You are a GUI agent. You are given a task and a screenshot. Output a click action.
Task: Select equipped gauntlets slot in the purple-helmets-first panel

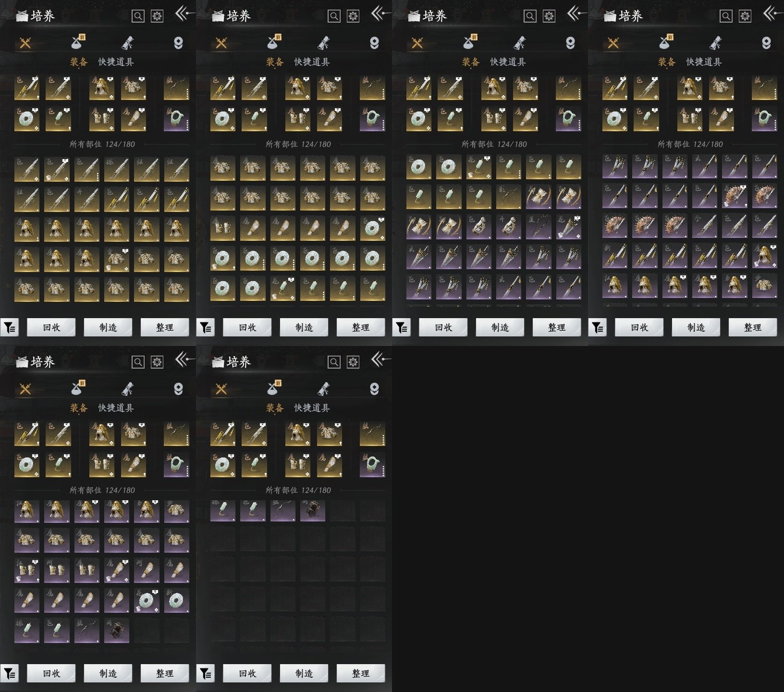point(102,465)
